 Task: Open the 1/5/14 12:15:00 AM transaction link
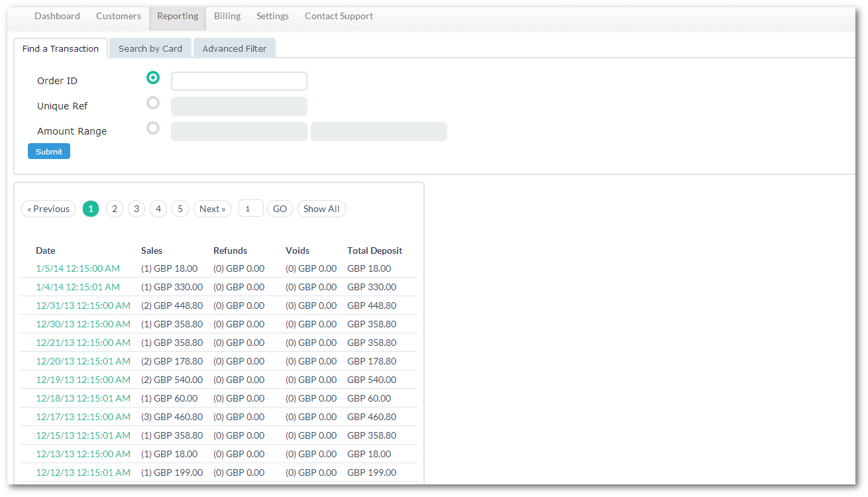78,269
